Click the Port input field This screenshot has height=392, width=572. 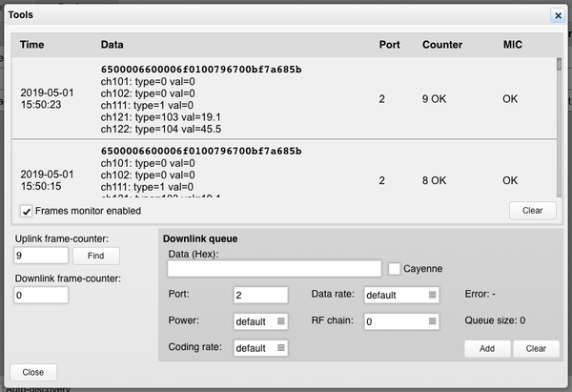click(x=260, y=295)
